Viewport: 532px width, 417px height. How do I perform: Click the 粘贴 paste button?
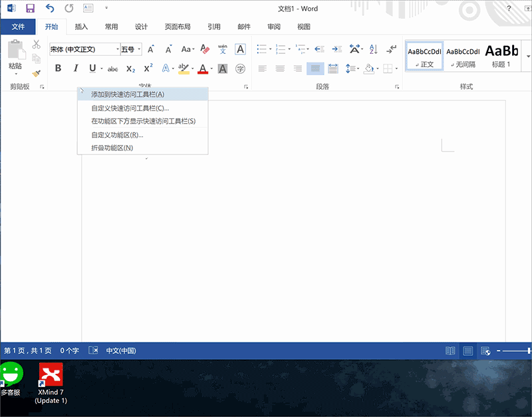click(x=15, y=56)
